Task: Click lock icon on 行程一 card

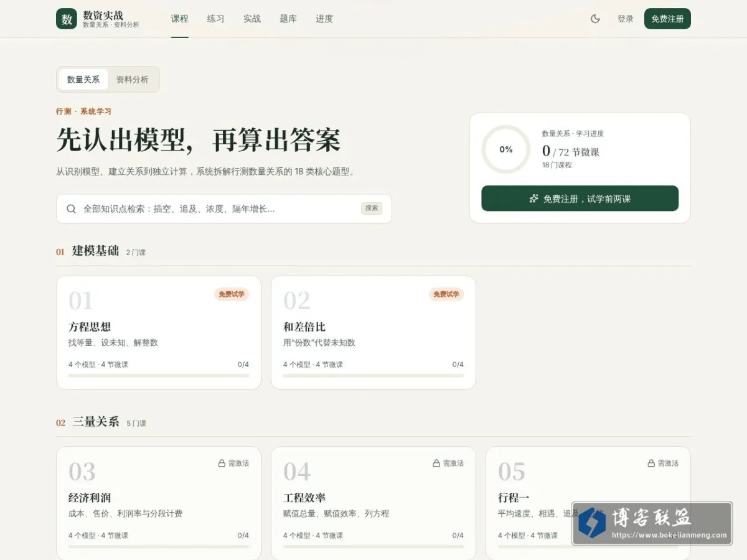Action: (651, 464)
